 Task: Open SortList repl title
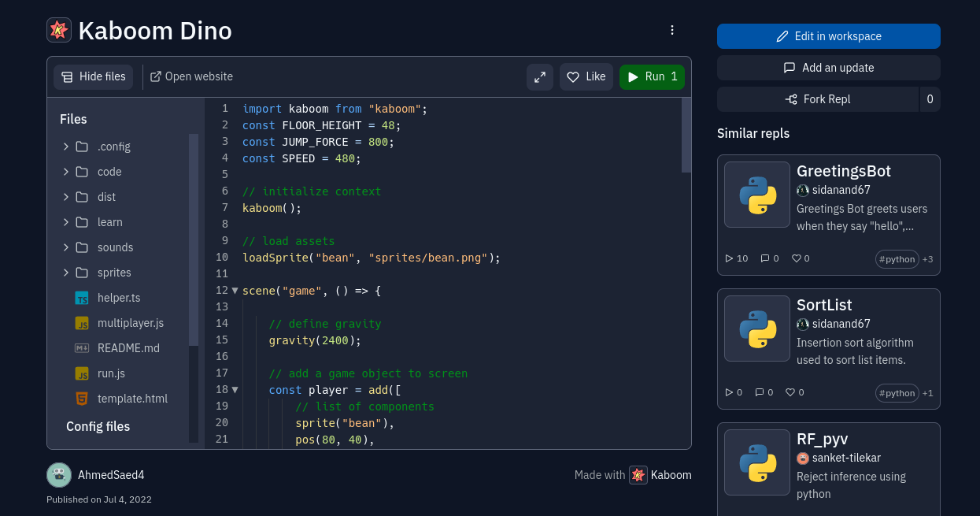[824, 305]
